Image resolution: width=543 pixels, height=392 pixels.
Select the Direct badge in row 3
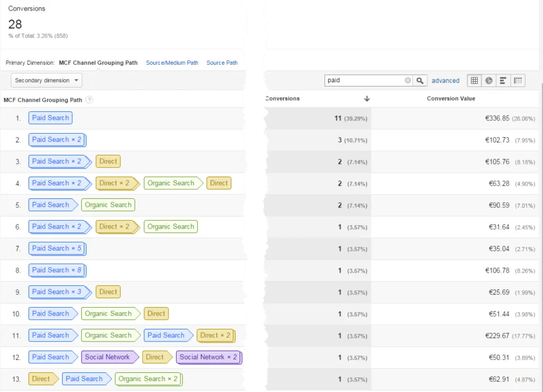pyautogui.click(x=108, y=161)
